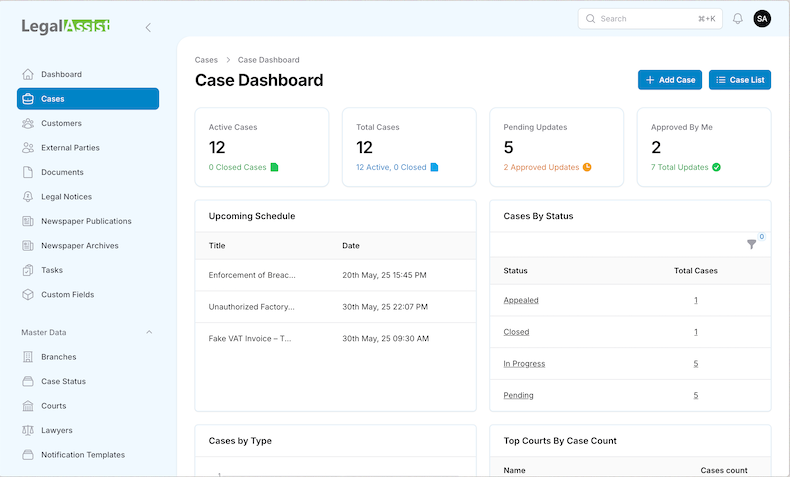
Task: Click the Newspaper Archives icon
Action: point(28,246)
